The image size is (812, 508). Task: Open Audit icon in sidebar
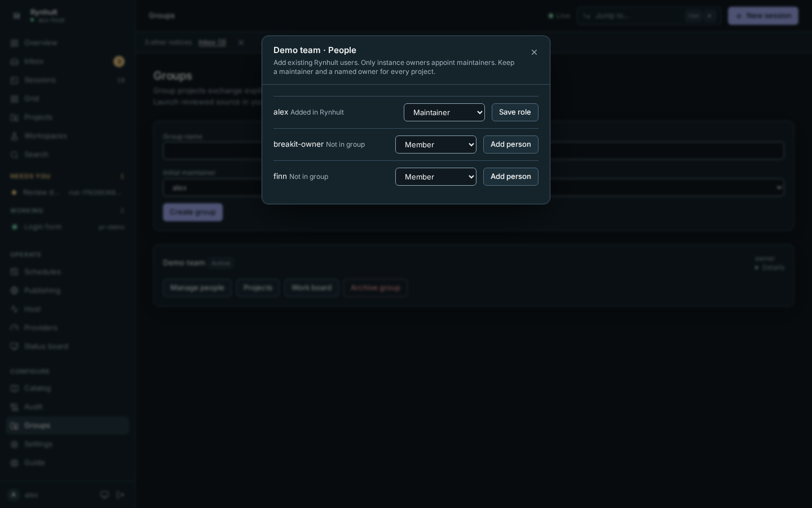15,407
